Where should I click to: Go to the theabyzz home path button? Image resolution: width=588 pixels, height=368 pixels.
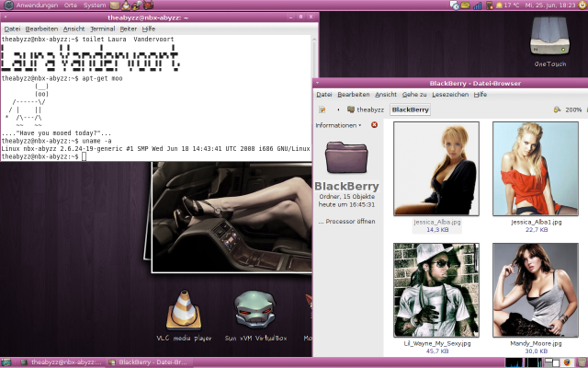click(366, 109)
